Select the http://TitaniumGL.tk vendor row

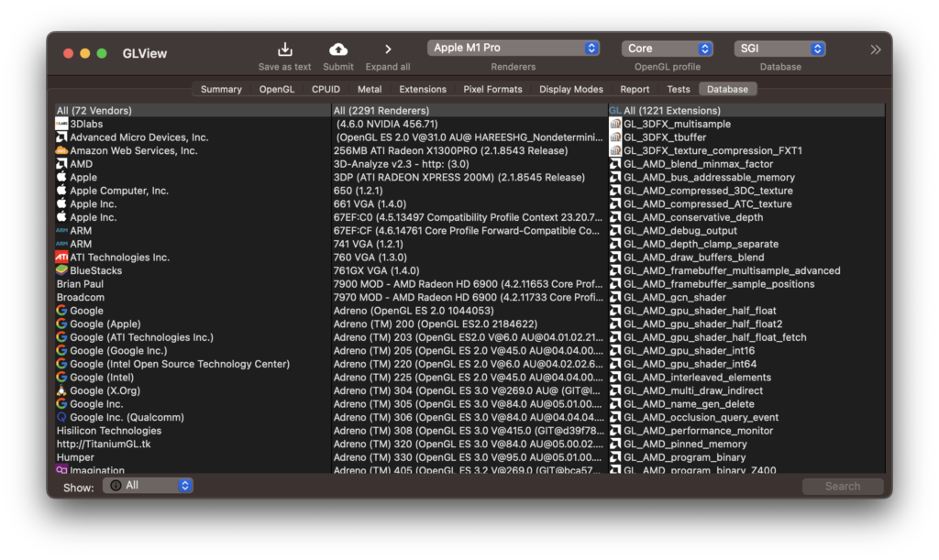tap(193, 444)
